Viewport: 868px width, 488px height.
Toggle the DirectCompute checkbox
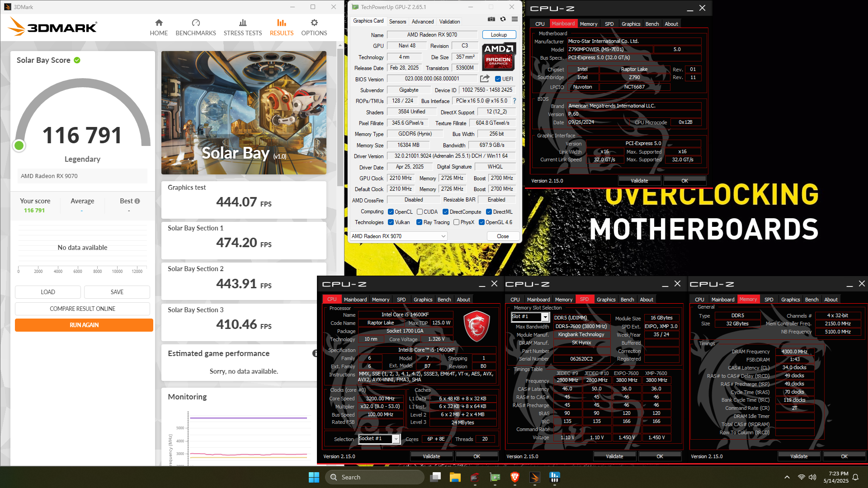pos(445,212)
